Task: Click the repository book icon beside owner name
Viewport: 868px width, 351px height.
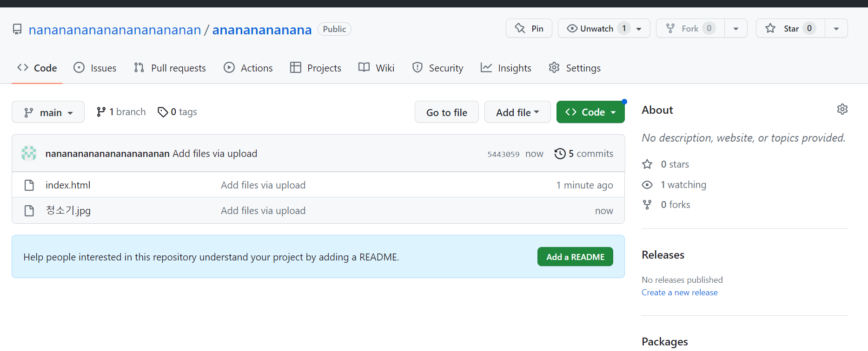Action: click(17, 29)
